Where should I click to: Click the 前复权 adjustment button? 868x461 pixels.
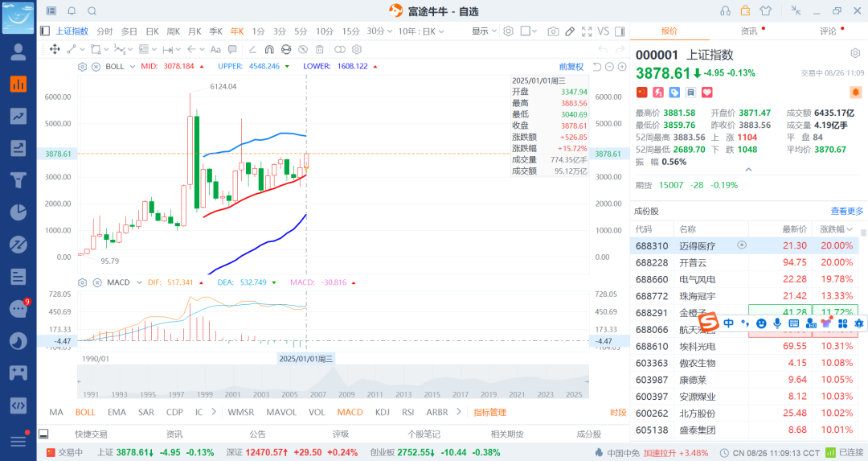571,67
